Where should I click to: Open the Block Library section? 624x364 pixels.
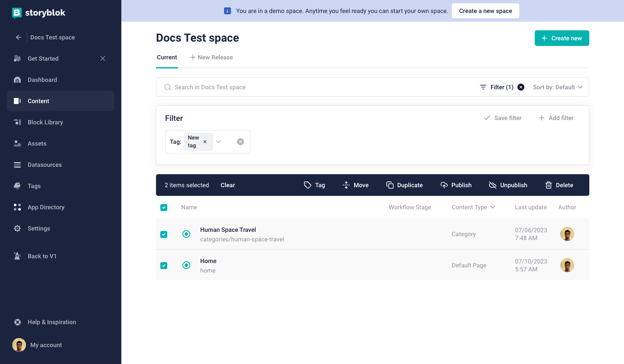[45, 122]
